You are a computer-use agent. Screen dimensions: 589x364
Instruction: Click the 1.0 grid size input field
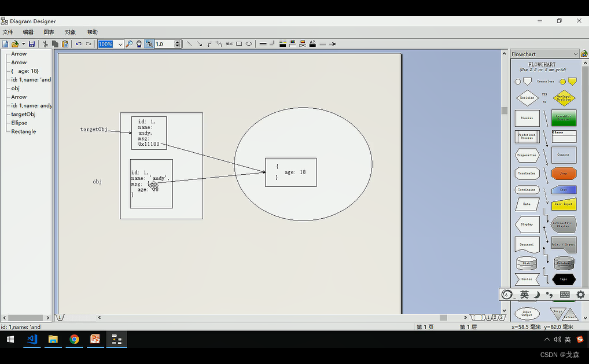pos(164,45)
